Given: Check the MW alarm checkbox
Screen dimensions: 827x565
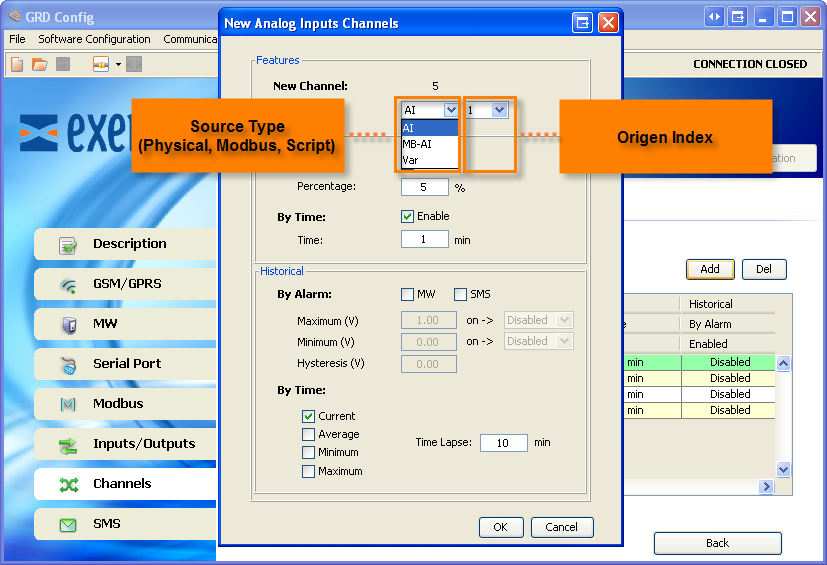Looking at the screenshot, I should click(408, 294).
